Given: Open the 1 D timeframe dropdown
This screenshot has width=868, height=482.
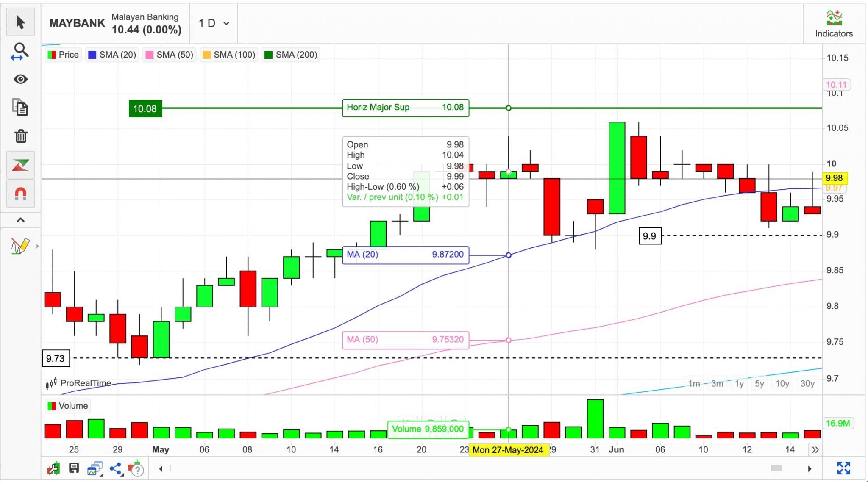Looking at the screenshot, I should tap(214, 23).
